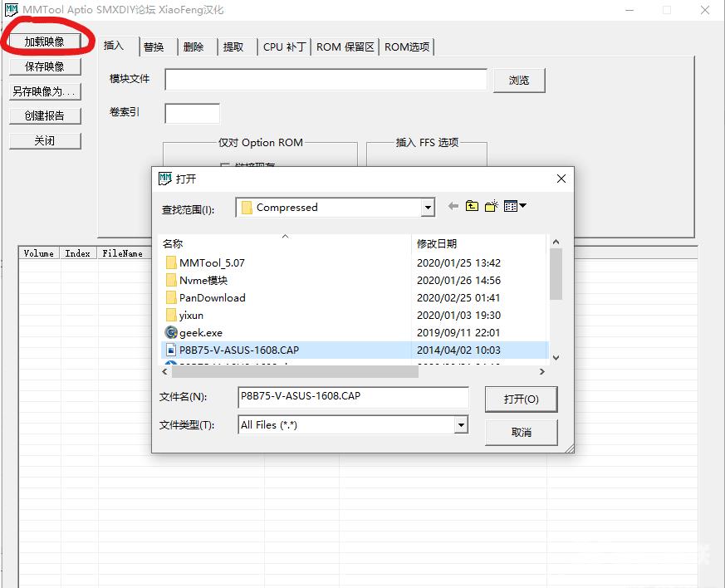The image size is (725, 588).
Task: Click the 文件名 input field
Action: tap(353, 397)
